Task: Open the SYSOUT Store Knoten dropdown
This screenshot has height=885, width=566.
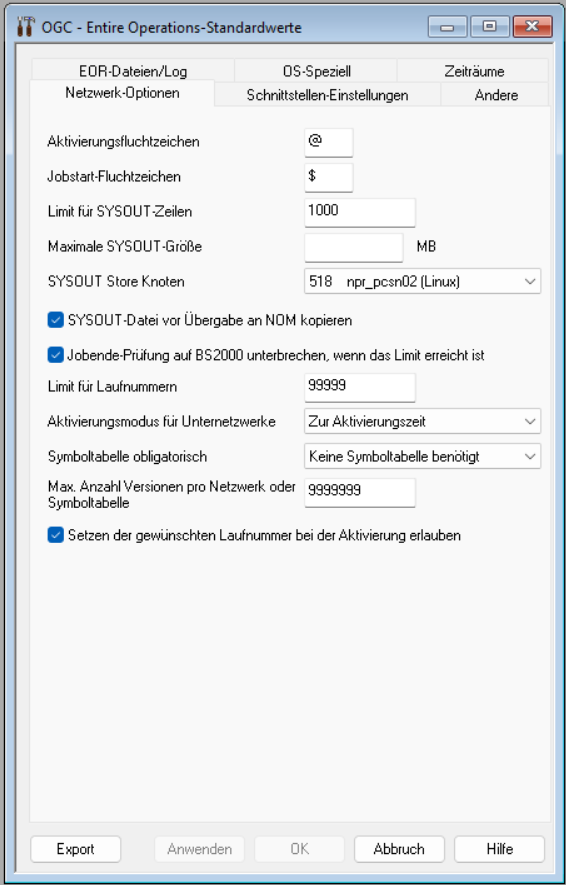Action: [422, 282]
